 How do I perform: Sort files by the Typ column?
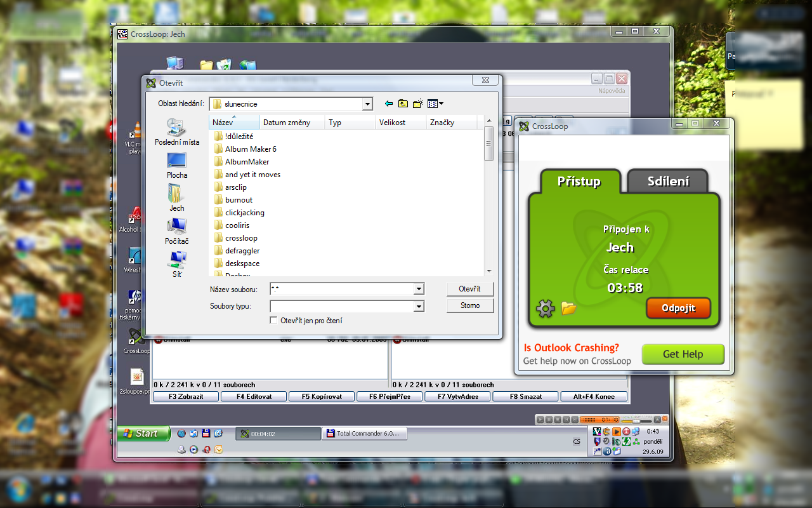pyautogui.click(x=350, y=123)
